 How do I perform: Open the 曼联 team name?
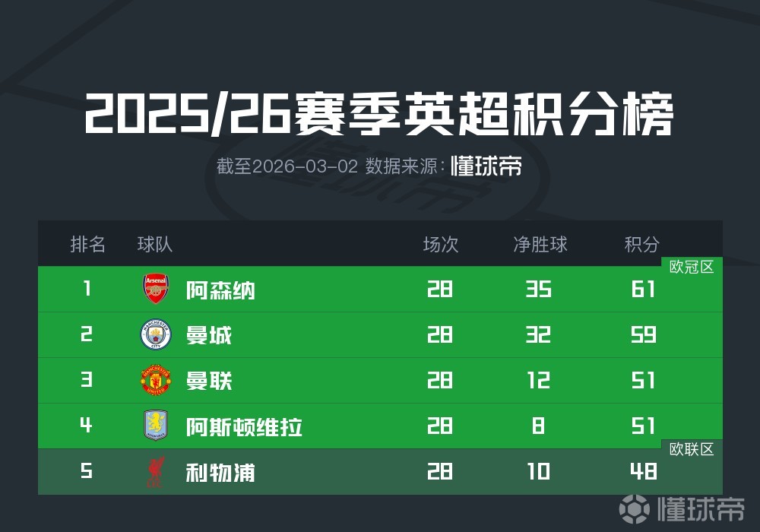(209, 381)
